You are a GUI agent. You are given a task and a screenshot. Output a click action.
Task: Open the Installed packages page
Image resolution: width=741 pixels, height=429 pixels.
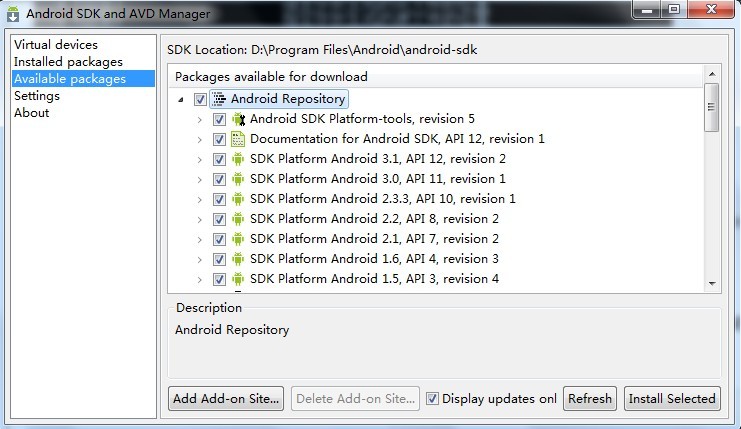(68, 61)
